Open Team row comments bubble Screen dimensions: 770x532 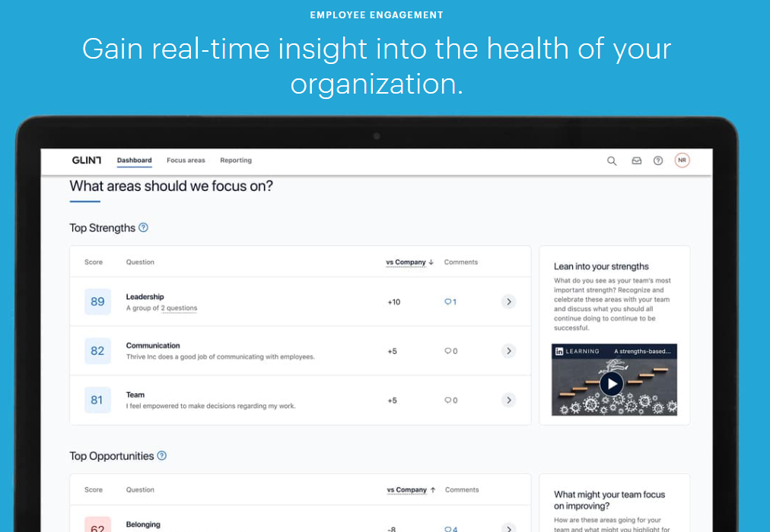pos(450,400)
